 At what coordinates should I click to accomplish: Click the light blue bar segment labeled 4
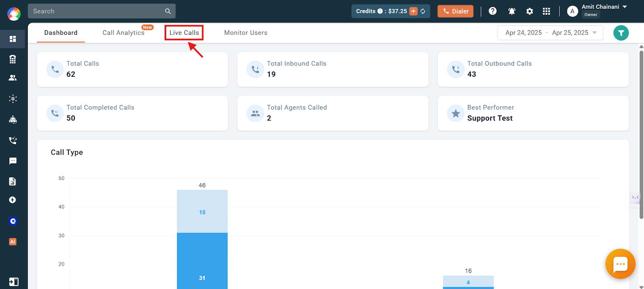468,281
